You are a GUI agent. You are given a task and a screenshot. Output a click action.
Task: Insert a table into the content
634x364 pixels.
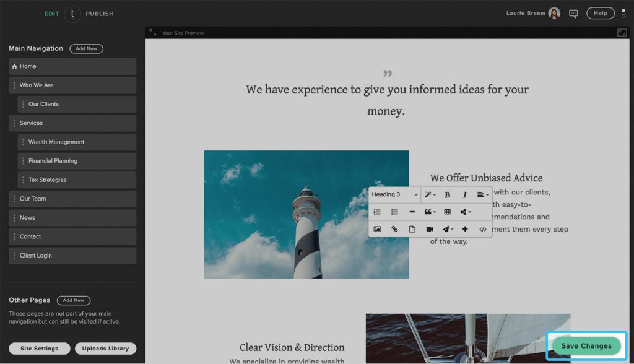click(447, 212)
